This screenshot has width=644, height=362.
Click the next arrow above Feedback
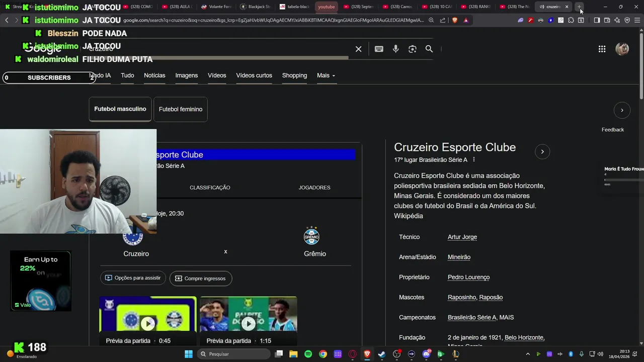click(622, 110)
